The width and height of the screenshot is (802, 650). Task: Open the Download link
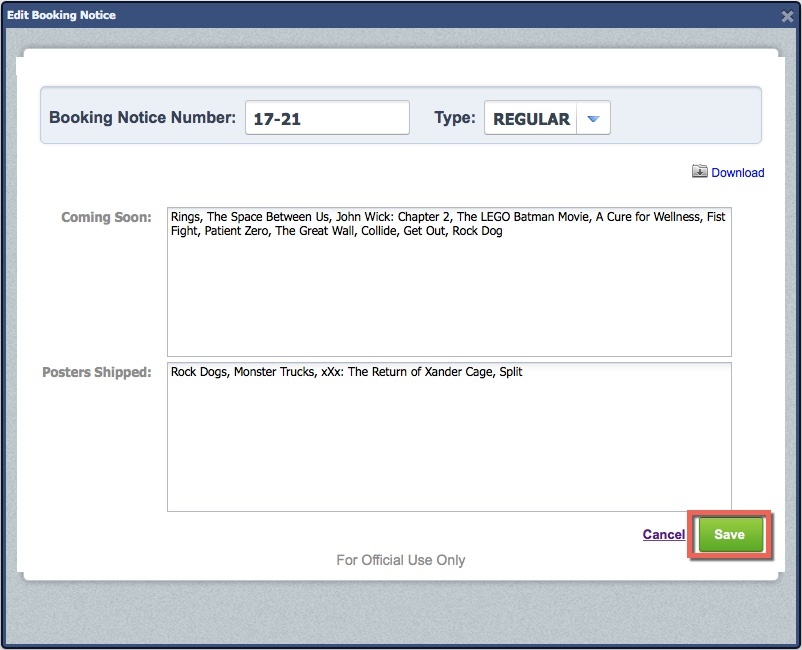click(737, 173)
